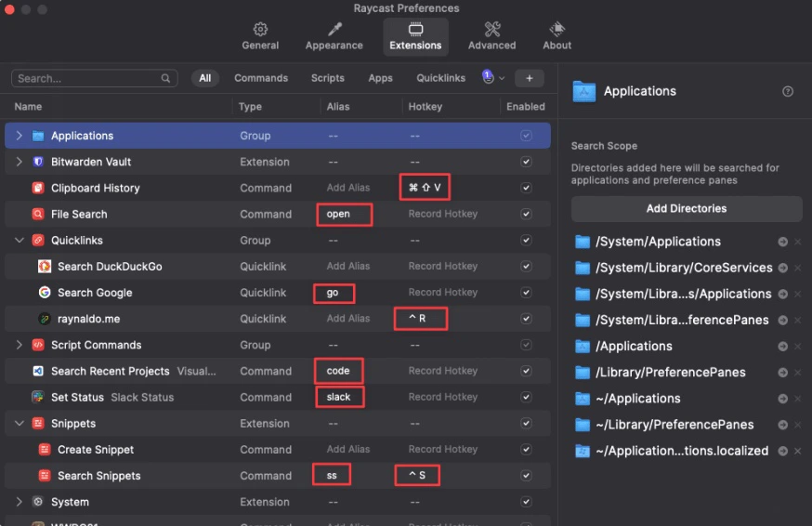Expand the Applications group
This screenshot has height=526, width=812.
click(20, 136)
